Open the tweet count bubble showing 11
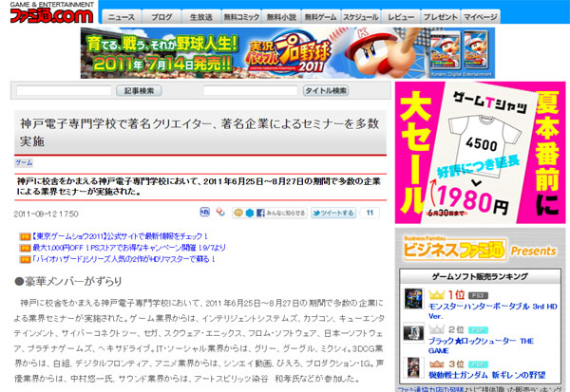This screenshot has width=570, height=392. (370, 213)
